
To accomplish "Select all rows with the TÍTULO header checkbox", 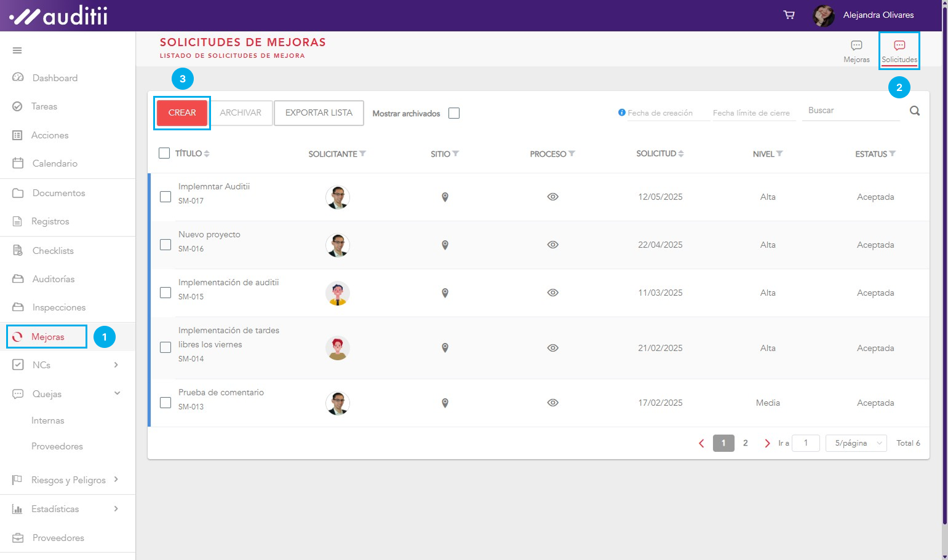I will click(x=164, y=153).
